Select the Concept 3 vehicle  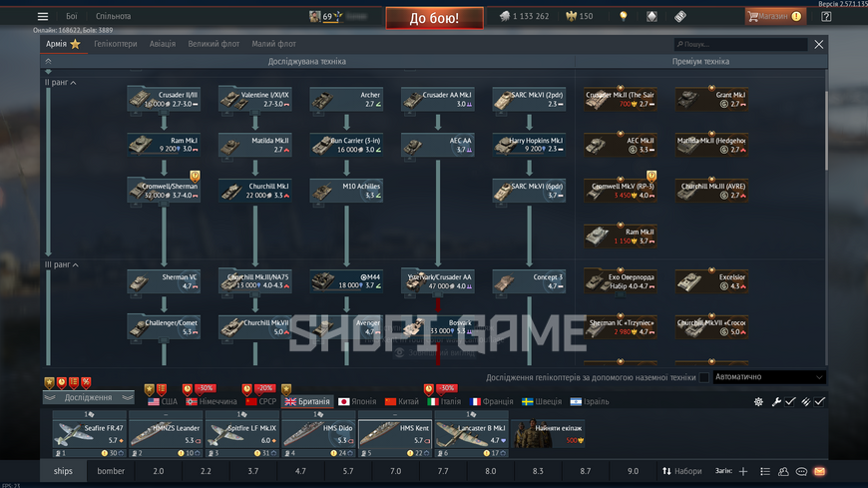529,281
